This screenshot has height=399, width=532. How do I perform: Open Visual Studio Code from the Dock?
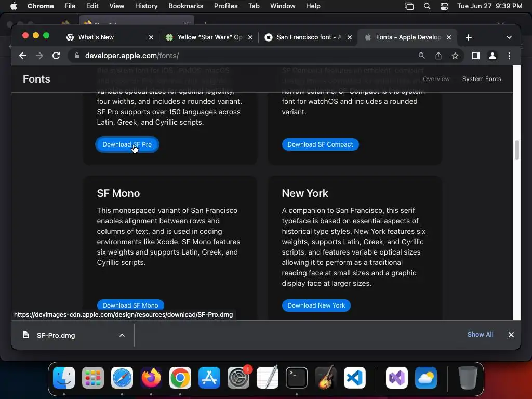click(x=354, y=378)
